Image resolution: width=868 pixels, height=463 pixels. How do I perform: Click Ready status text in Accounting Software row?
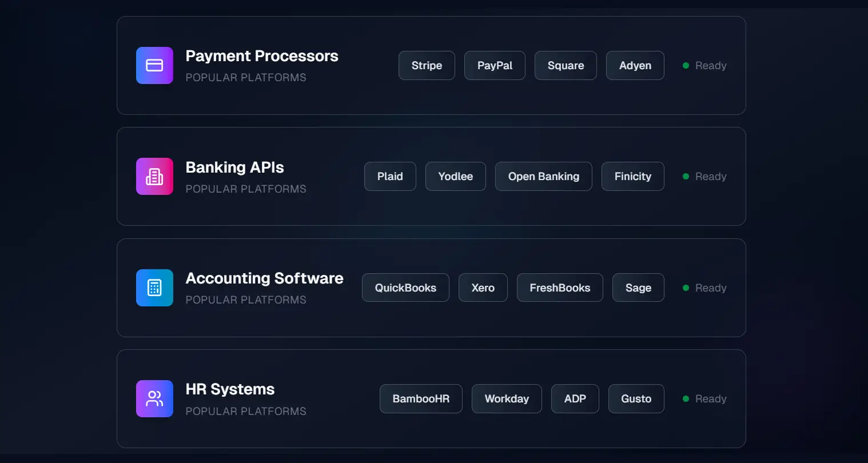[x=711, y=288]
